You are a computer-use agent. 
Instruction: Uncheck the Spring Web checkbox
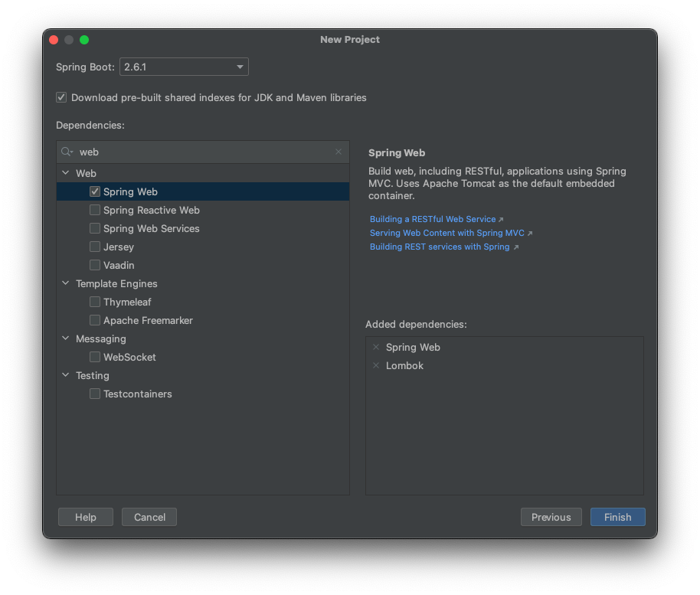pos(95,191)
